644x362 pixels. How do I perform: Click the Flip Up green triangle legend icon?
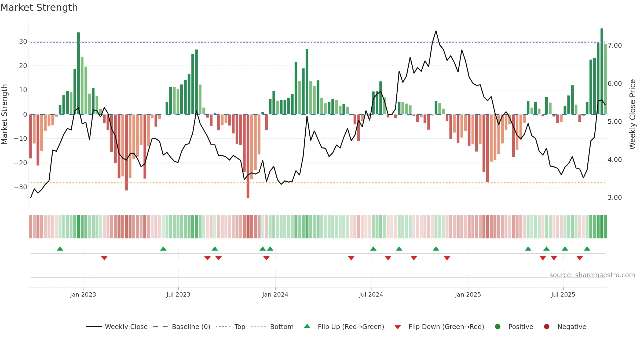(x=307, y=326)
